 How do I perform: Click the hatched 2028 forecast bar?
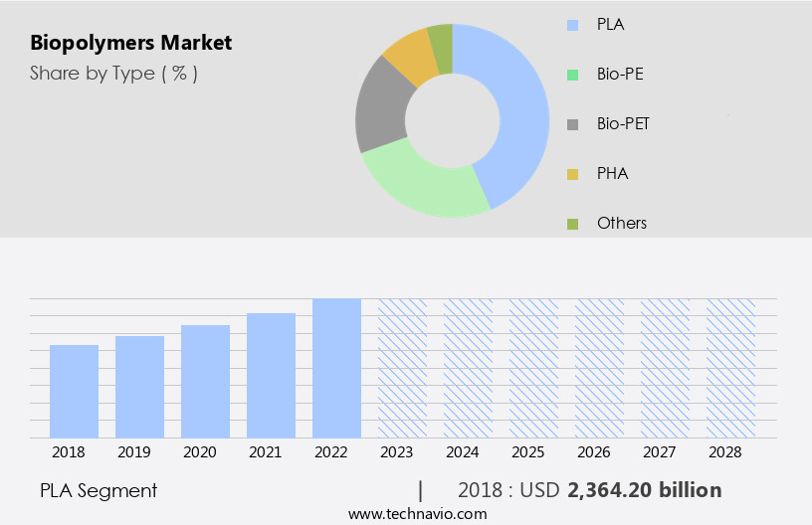click(x=731, y=368)
